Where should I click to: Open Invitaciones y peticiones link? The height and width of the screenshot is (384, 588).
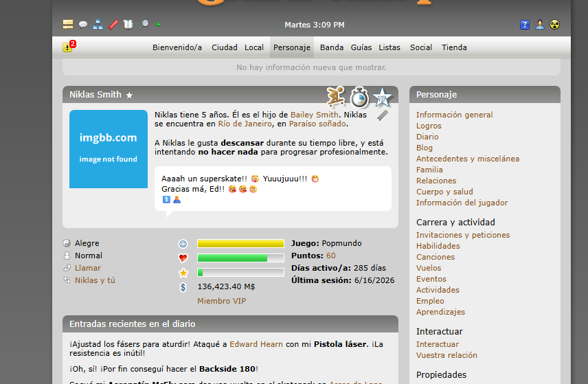pyautogui.click(x=463, y=235)
